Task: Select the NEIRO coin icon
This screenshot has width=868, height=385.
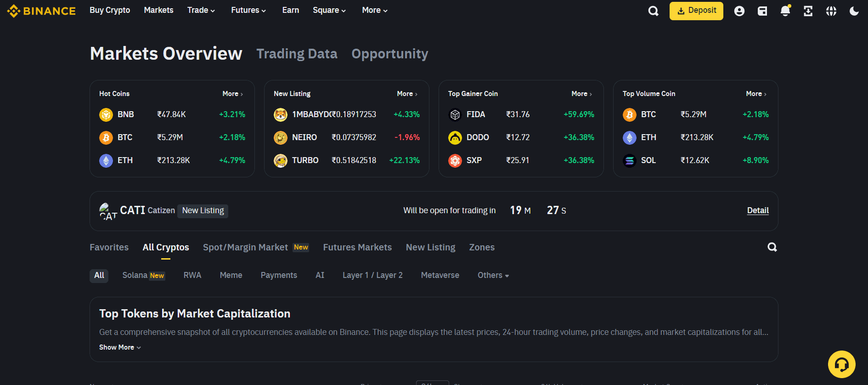Action: pos(281,137)
